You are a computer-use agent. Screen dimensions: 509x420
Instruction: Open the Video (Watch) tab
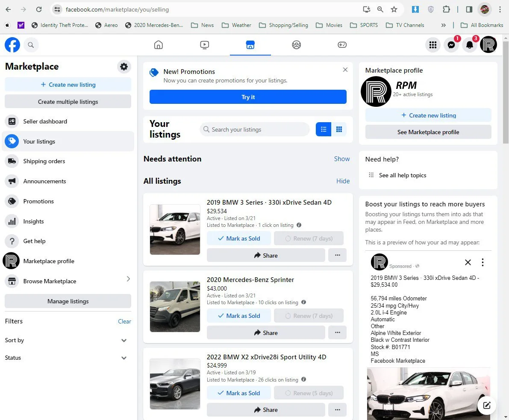(x=205, y=45)
